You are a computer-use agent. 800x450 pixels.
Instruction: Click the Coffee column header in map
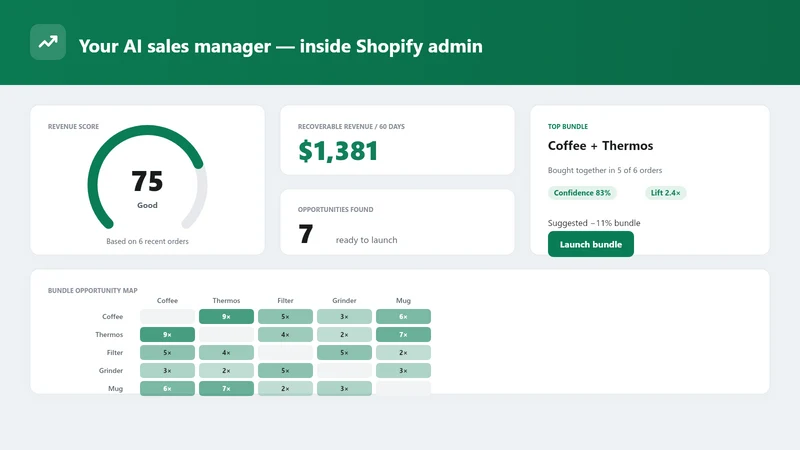pyautogui.click(x=167, y=301)
